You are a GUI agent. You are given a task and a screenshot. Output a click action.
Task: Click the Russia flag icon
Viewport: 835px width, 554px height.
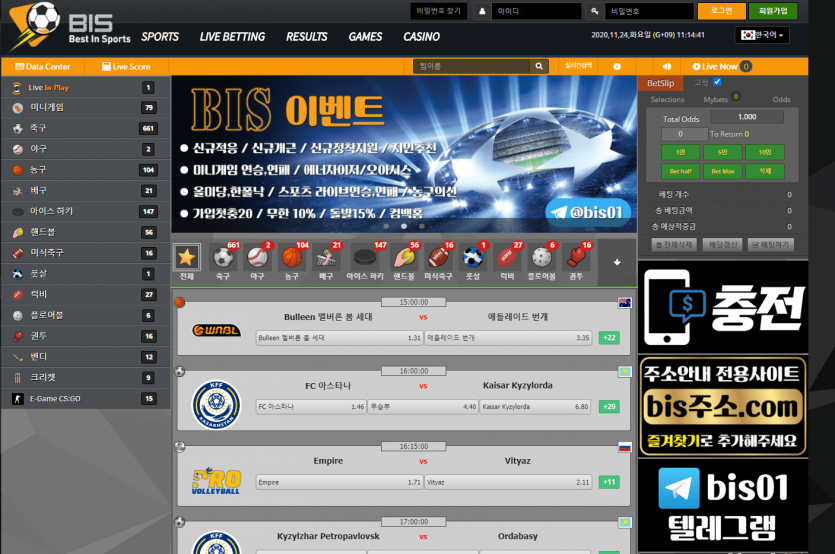tap(625, 447)
